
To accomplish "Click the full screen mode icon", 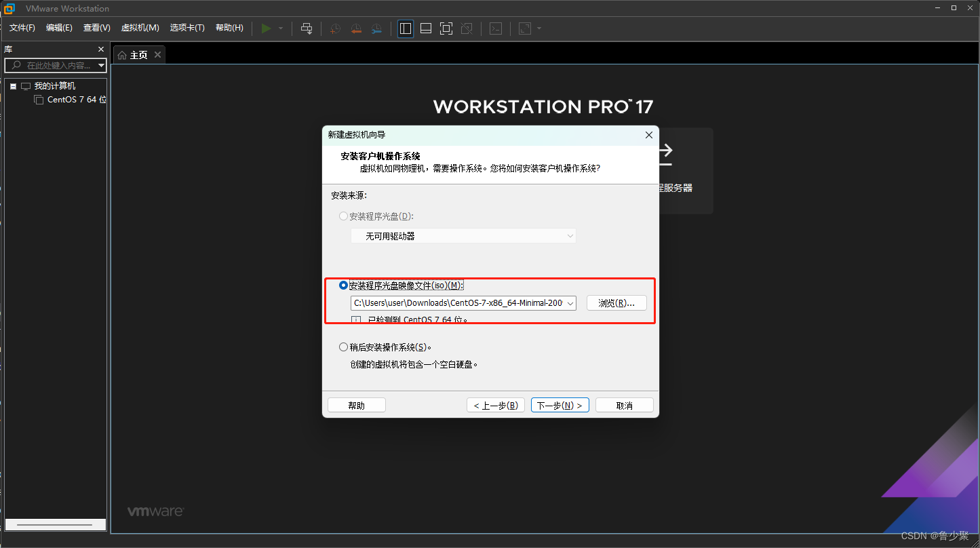I will coord(446,28).
